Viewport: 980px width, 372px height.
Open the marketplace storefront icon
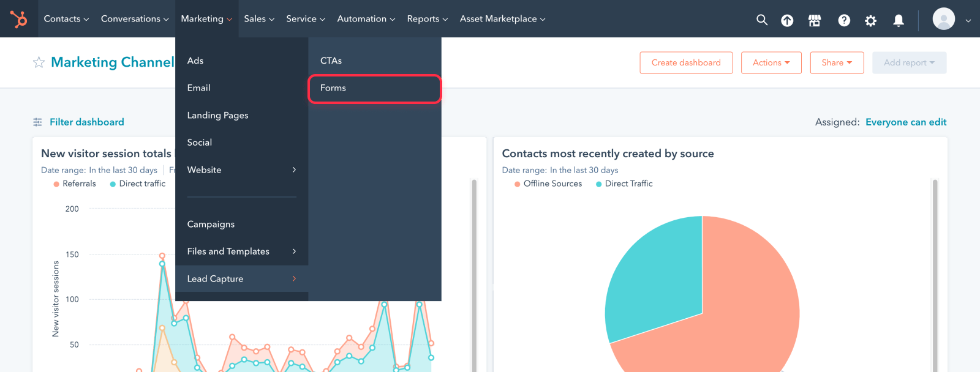[815, 20]
